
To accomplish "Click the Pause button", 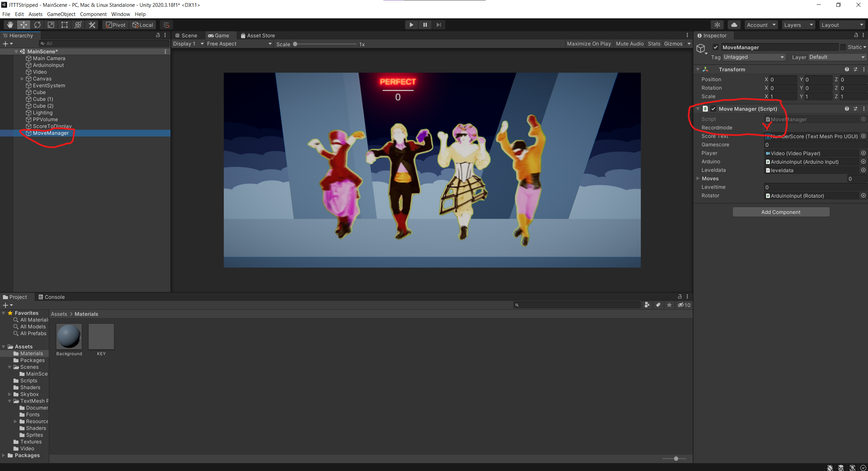I will 425,25.
